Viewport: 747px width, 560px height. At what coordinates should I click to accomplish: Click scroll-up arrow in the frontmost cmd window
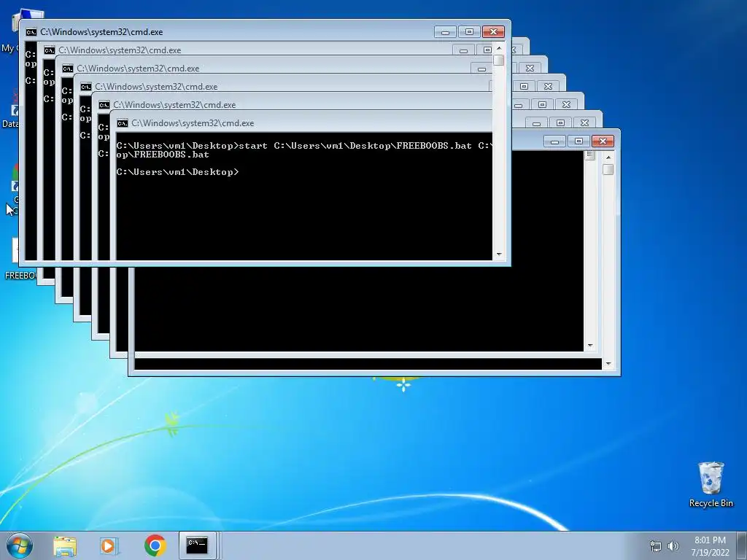(499, 48)
